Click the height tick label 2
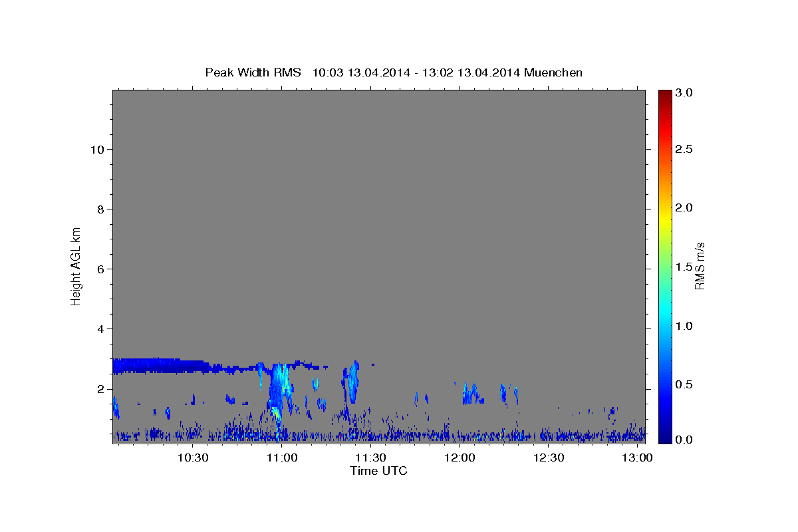798x532 pixels. (102, 389)
